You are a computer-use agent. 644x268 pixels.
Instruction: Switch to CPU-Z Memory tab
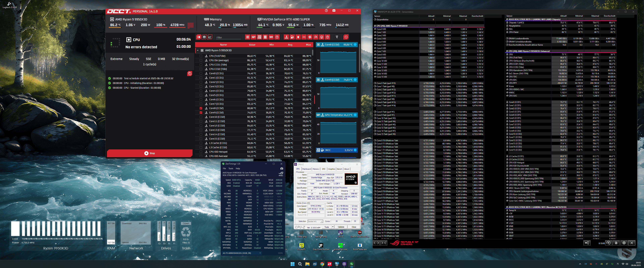(316, 169)
